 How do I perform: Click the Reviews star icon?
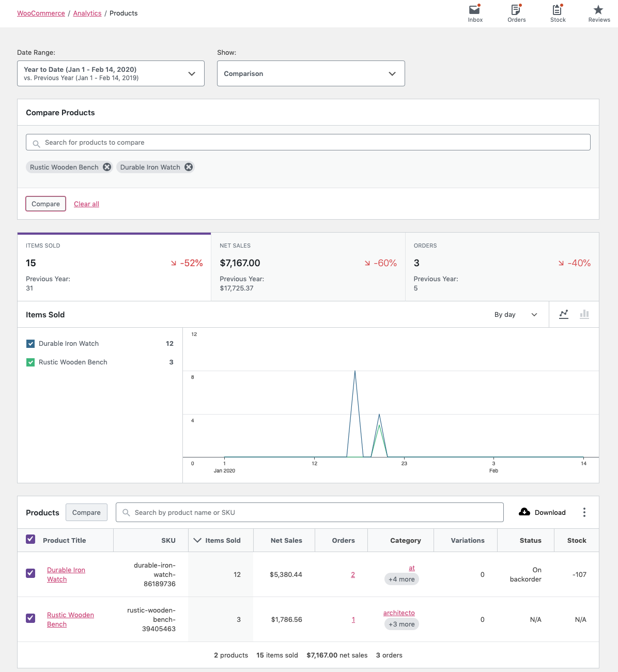click(x=598, y=10)
